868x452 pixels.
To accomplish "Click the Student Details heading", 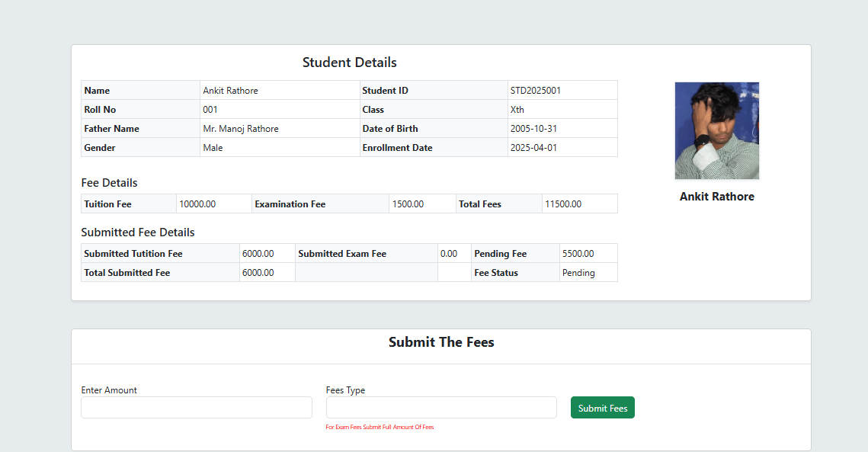I will point(349,63).
